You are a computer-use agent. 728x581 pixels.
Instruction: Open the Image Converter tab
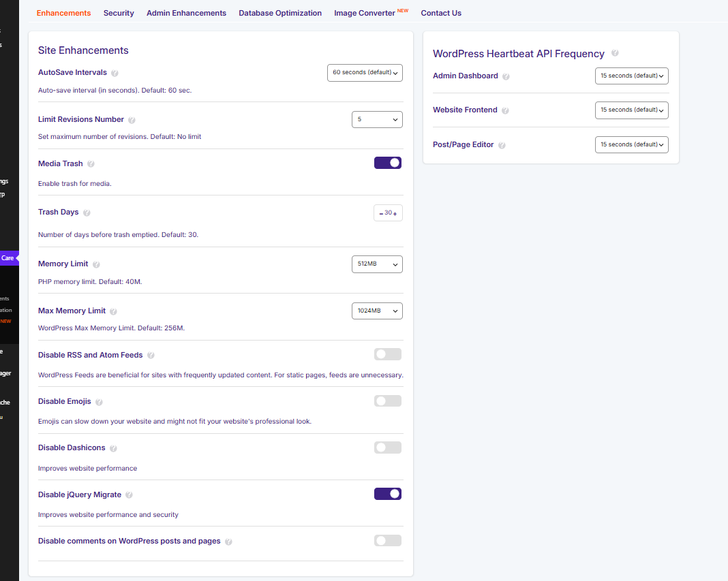click(x=371, y=12)
